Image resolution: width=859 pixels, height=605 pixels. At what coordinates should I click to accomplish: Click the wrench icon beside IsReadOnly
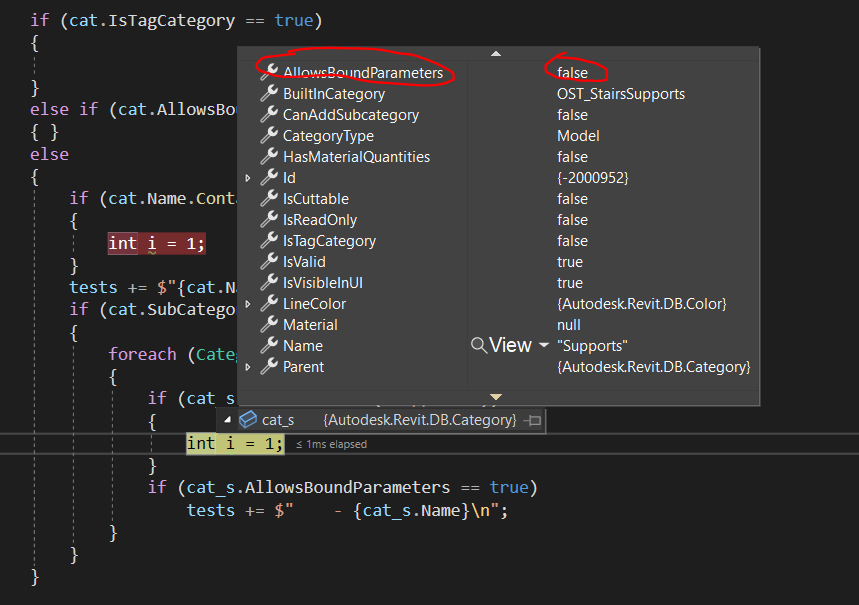(268, 220)
